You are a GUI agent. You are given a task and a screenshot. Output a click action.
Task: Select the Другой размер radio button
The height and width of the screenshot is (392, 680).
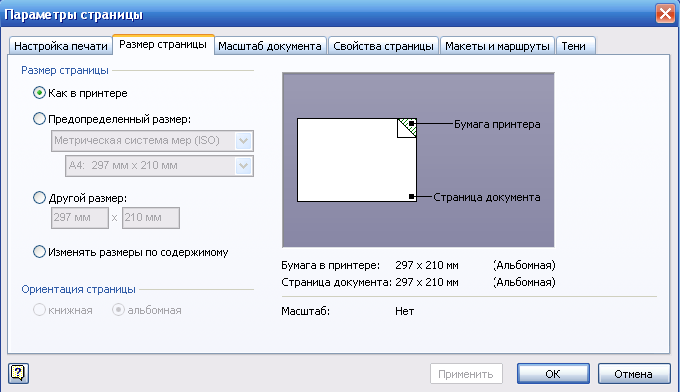point(39,198)
